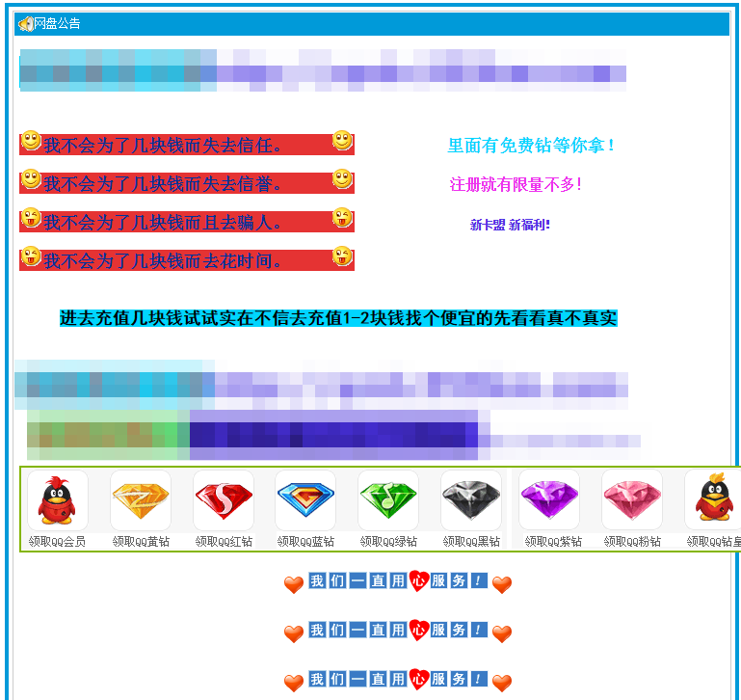Click the red banner 我不会为了几块钱而失去信誉

point(187,183)
